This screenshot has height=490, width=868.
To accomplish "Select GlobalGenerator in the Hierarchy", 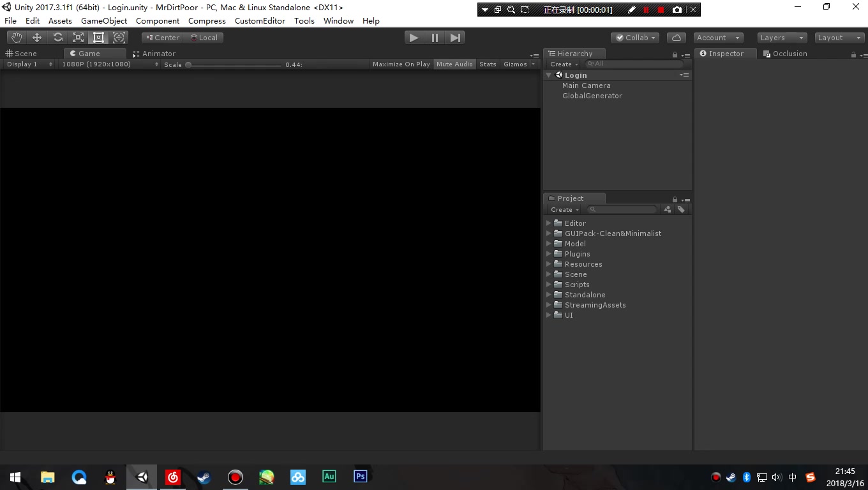I will point(592,96).
